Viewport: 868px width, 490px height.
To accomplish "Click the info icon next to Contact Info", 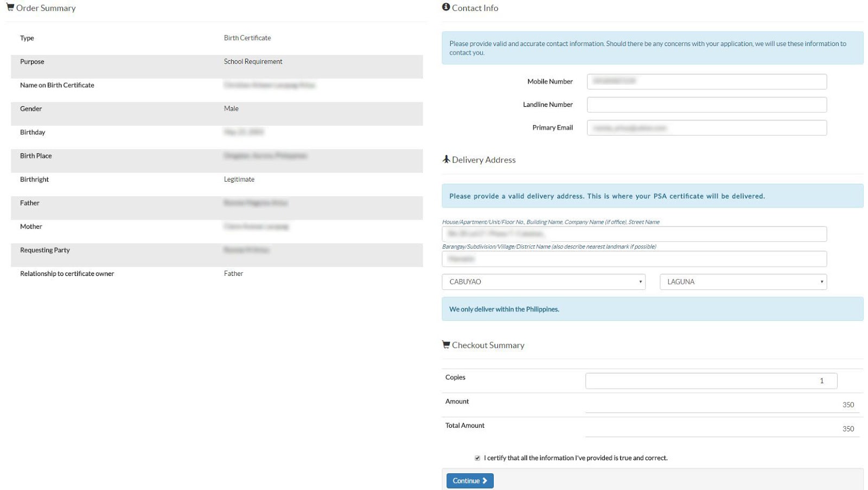I will click(445, 7).
